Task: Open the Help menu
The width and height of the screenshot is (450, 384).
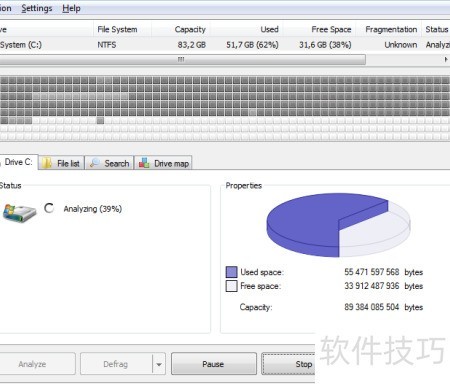Action: pyautogui.click(x=71, y=8)
